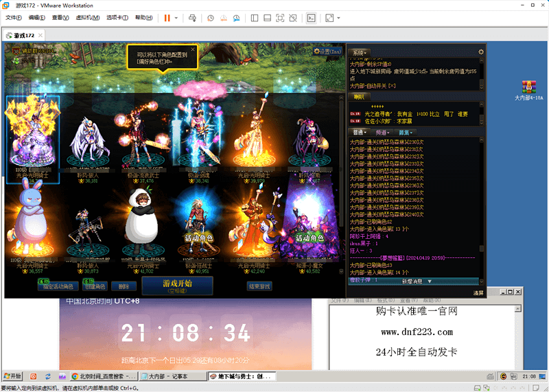The image size is (549, 392).
Task: Click the 新增消息 new messages bar
Action: tap(414, 281)
